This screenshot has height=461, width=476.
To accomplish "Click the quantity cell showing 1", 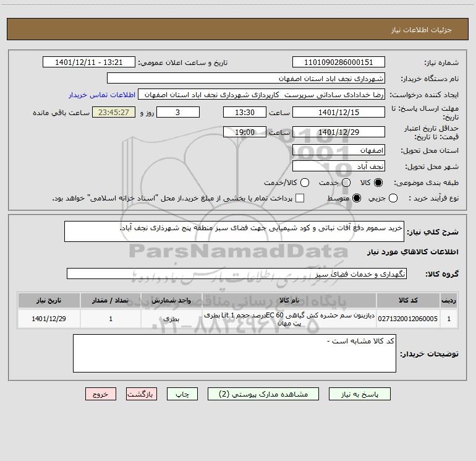I will (x=111, y=319).
